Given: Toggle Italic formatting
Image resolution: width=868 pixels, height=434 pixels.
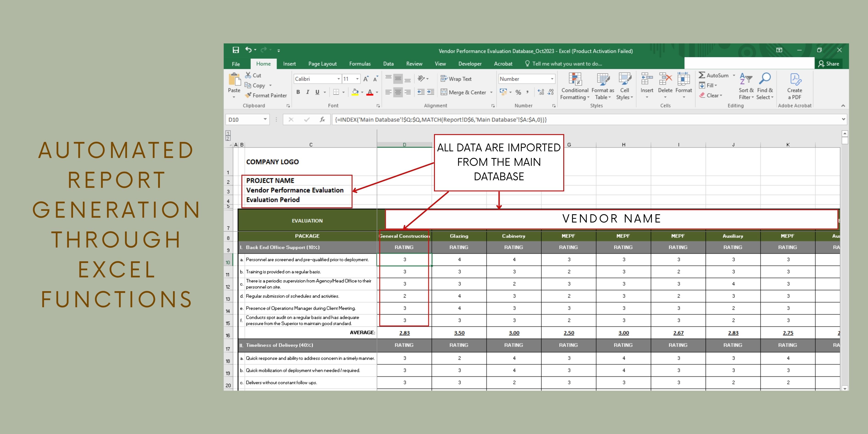Looking at the screenshot, I should [x=307, y=92].
